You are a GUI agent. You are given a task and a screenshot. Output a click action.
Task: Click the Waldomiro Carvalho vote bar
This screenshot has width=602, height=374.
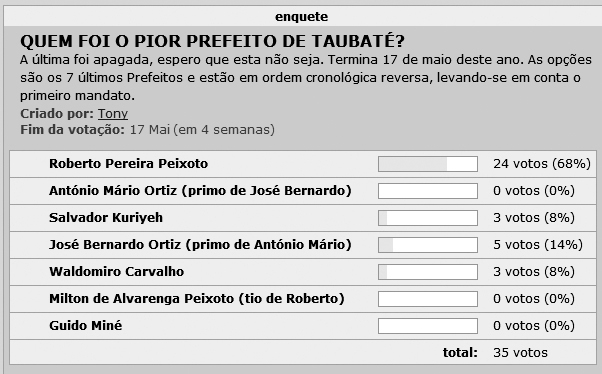428,272
